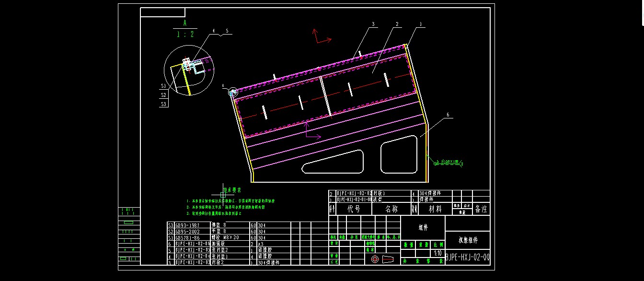
Task: Click the 'GB95-2002' standard cell
Action: point(192,231)
